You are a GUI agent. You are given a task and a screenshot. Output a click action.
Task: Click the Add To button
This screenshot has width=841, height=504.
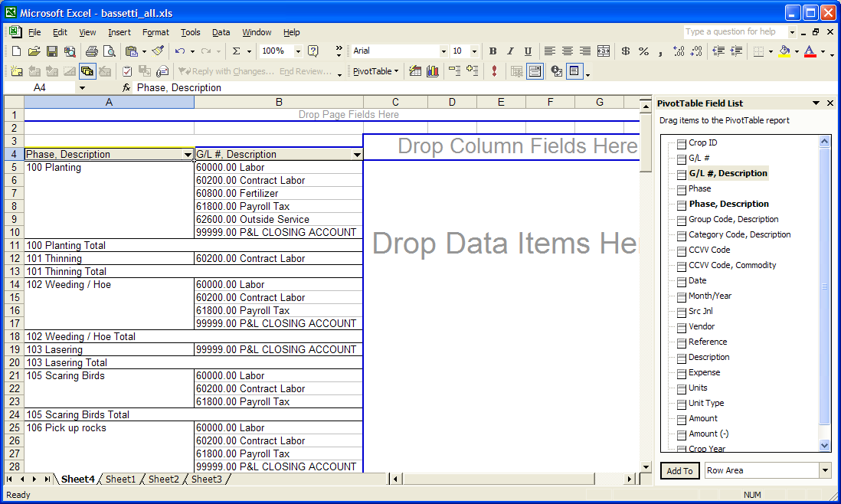(679, 471)
